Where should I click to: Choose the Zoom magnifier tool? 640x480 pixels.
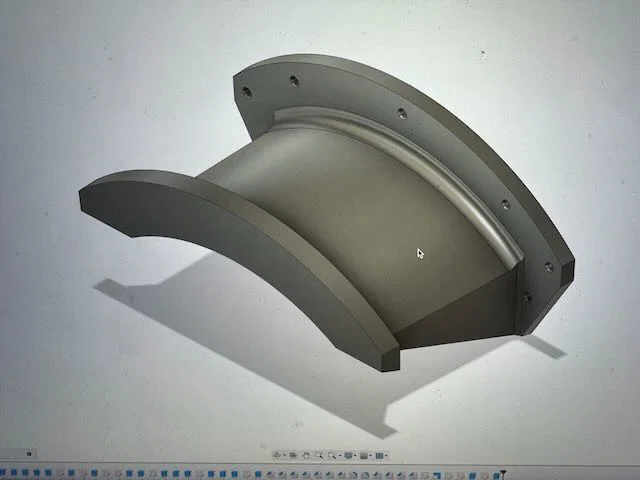(319, 455)
